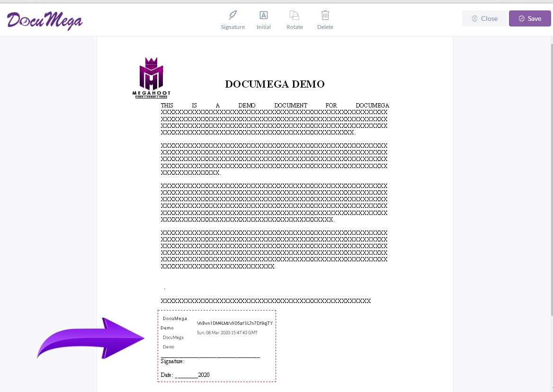The height and width of the screenshot is (392, 553).
Task: Click the signature hash code text
Action: (x=234, y=323)
